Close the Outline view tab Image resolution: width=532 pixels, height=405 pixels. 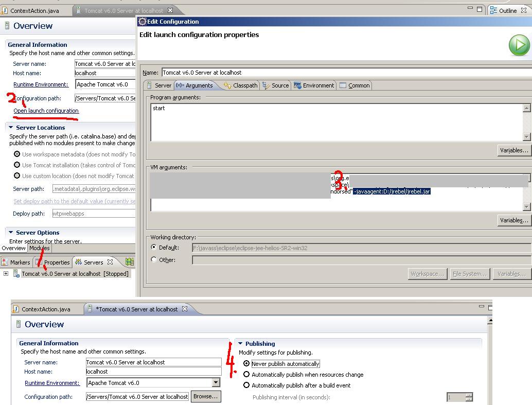524,10
